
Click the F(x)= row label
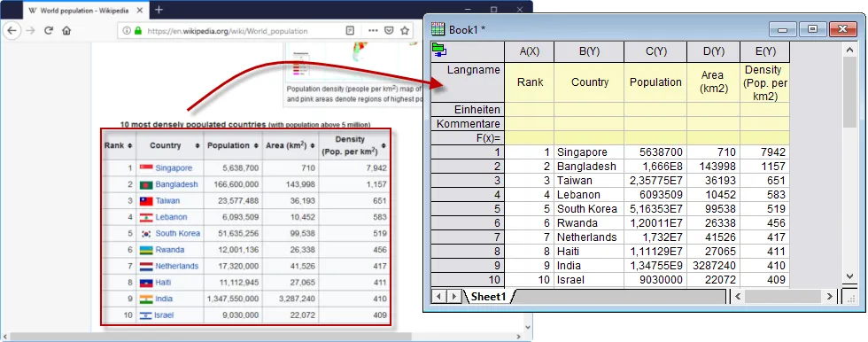point(468,138)
